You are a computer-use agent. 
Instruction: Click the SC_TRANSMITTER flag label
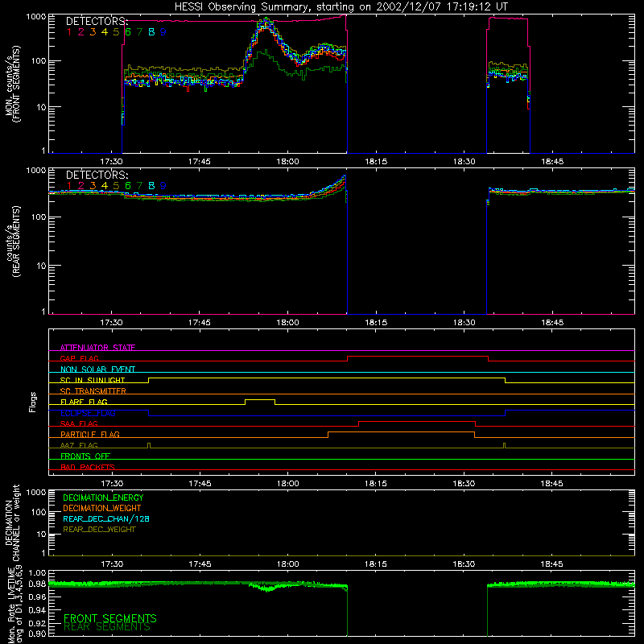click(x=93, y=391)
